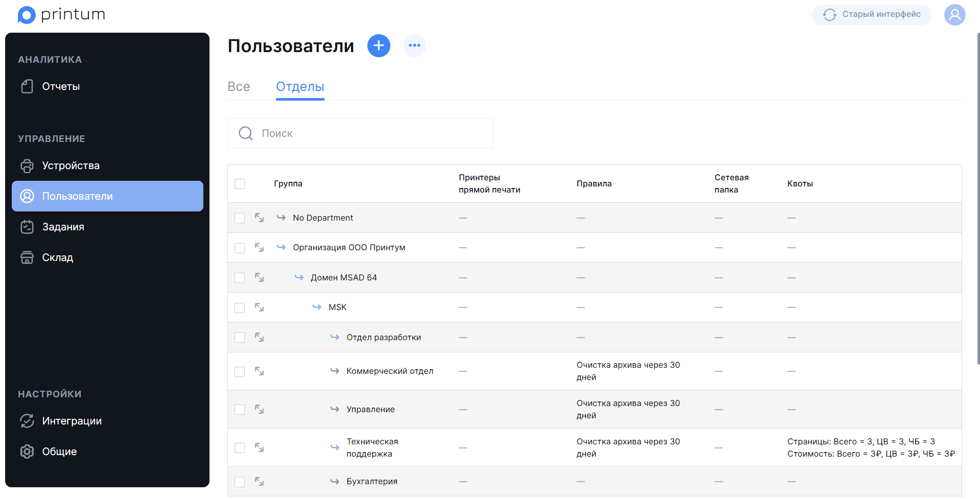Open details icon for Домен MSAD 64 row
Viewport: 980px width, 499px height.
(260, 277)
